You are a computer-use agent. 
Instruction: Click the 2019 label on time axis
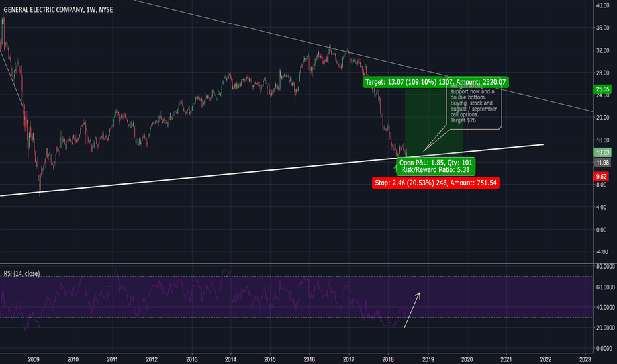(428, 359)
